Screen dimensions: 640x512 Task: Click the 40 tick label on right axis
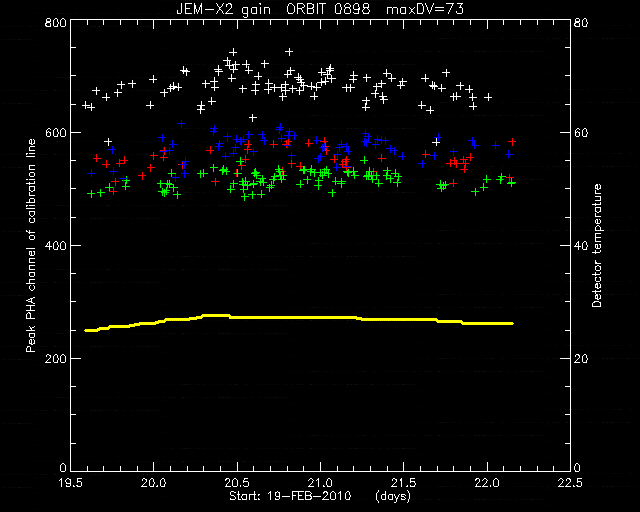(x=581, y=246)
